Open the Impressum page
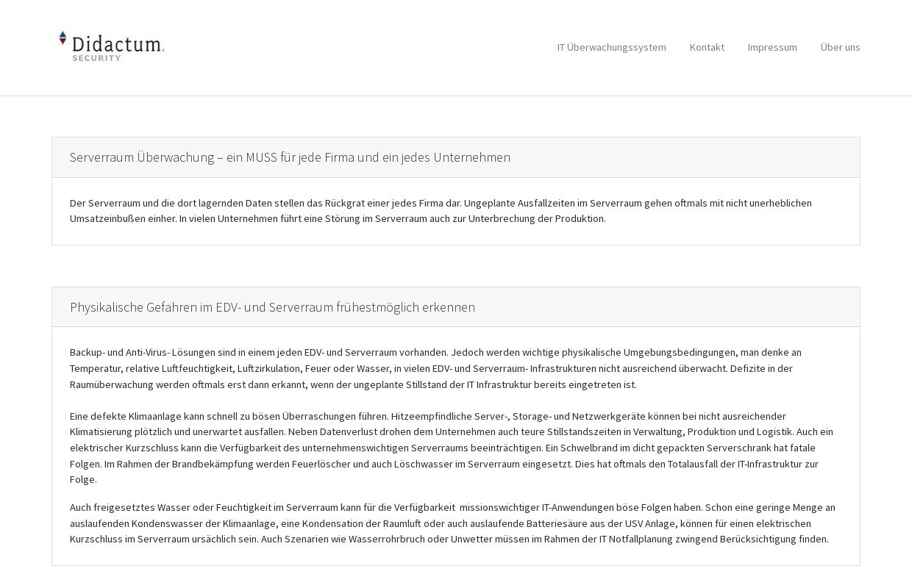The width and height of the screenshot is (912, 588). click(x=772, y=47)
